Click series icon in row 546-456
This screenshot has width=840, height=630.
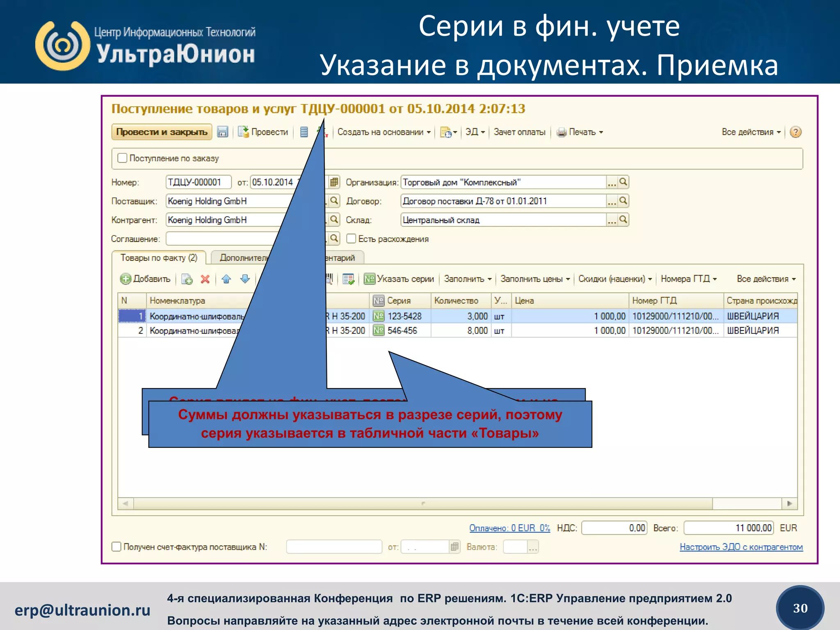[x=378, y=330]
